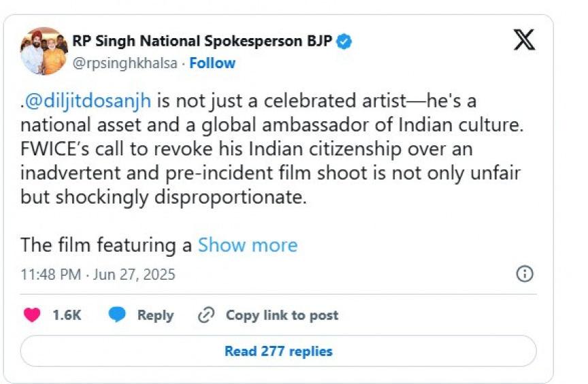The width and height of the screenshot is (588, 384).
Task: Like the post with the heart icon
Action: point(32,315)
